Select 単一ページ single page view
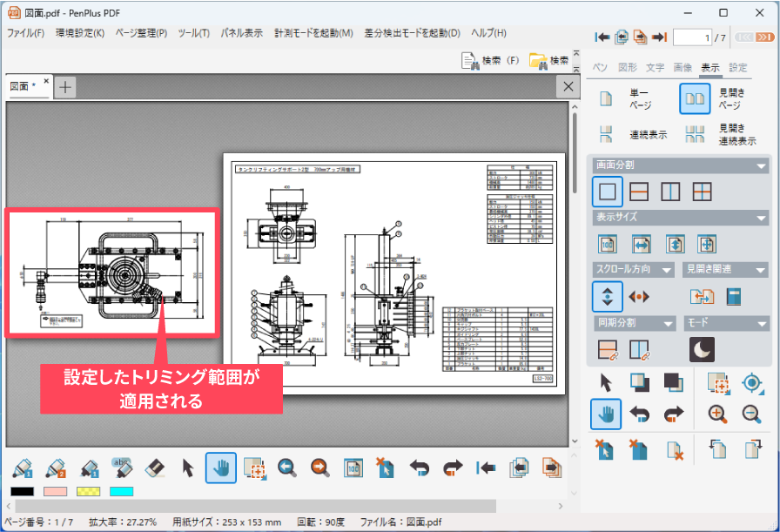This screenshot has height=532, width=780. (608, 99)
